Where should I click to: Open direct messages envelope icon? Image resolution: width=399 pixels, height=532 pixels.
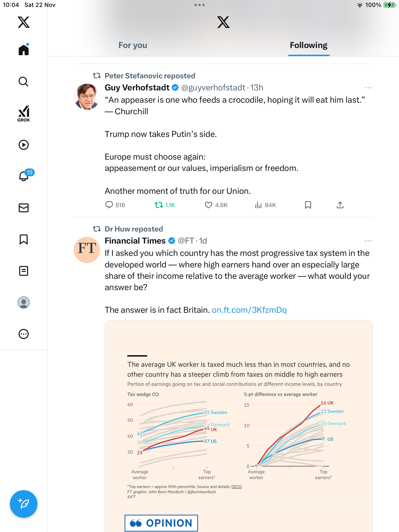pyautogui.click(x=24, y=208)
